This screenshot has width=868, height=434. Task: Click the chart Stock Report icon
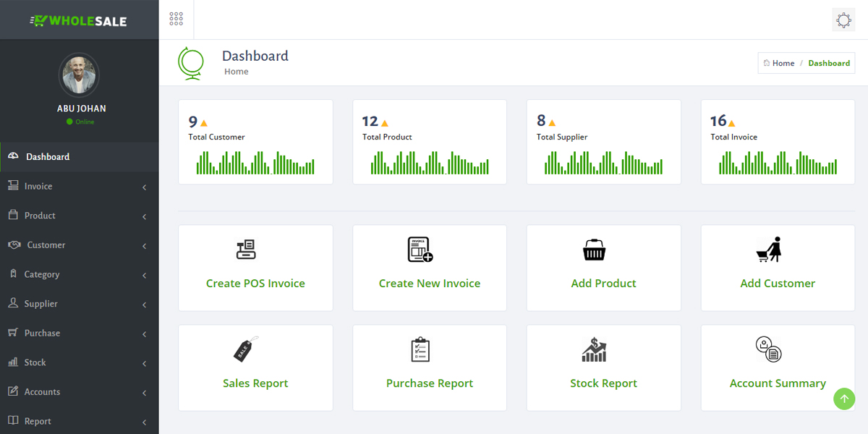tap(594, 349)
